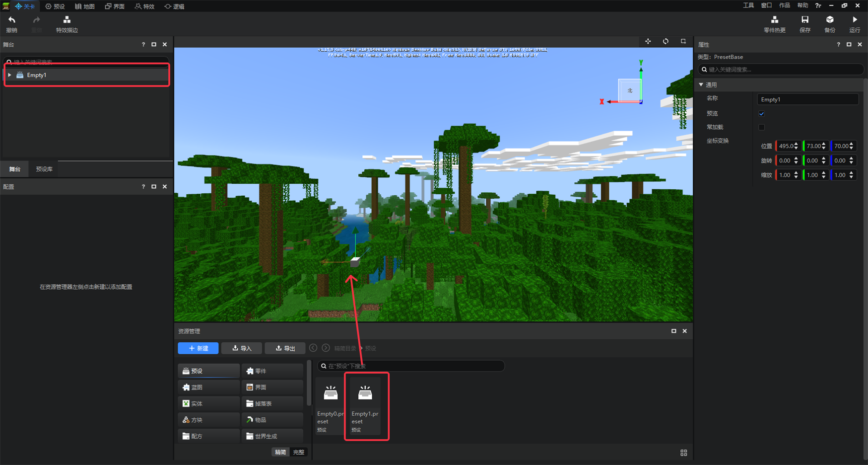
Task: Adjust the 位置 Z stepper showing 70.00
Action: (851, 146)
